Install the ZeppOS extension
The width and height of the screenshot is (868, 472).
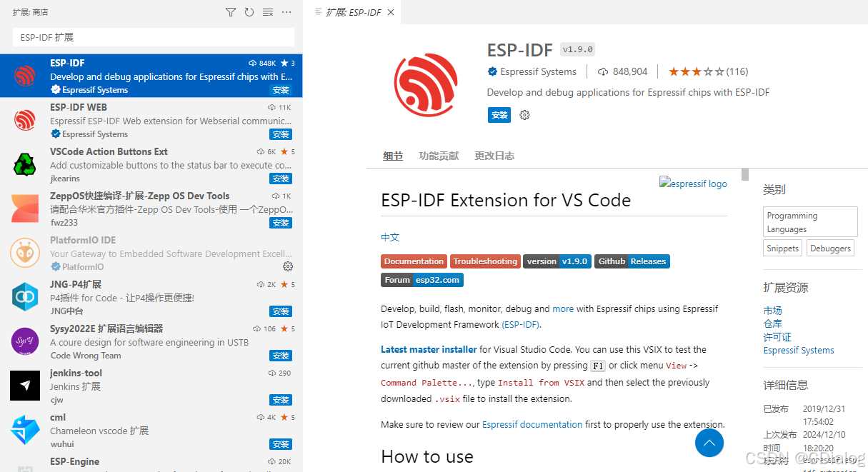pos(281,223)
